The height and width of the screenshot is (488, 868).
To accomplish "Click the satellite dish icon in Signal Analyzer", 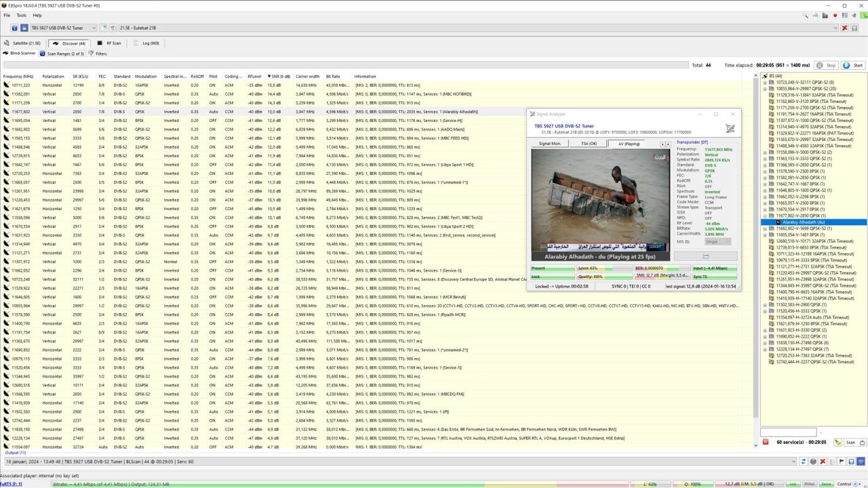I will pos(730,128).
